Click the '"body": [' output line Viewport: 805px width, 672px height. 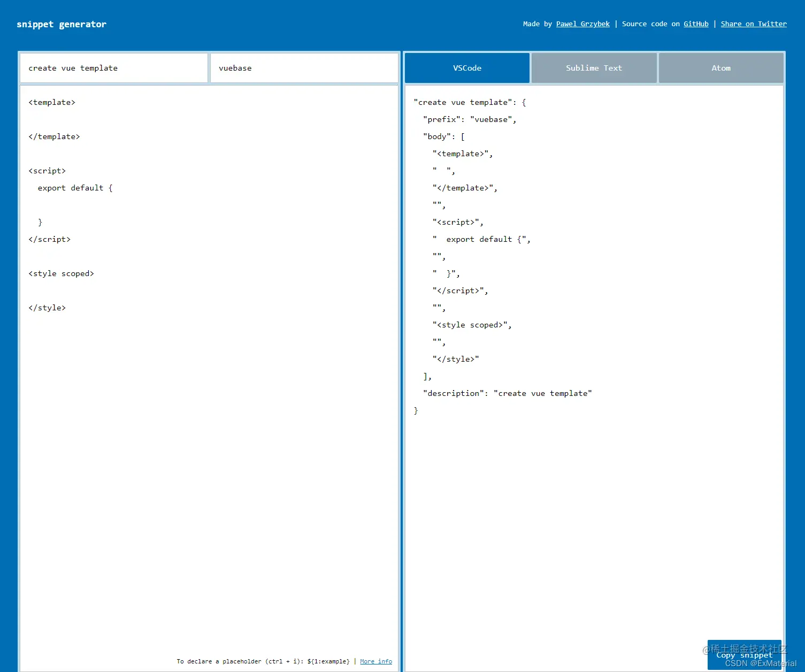(x=444, y=136)
